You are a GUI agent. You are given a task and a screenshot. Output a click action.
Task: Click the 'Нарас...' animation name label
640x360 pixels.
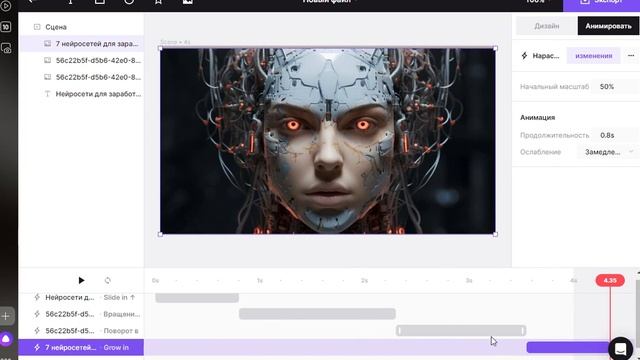pos(546,56)
